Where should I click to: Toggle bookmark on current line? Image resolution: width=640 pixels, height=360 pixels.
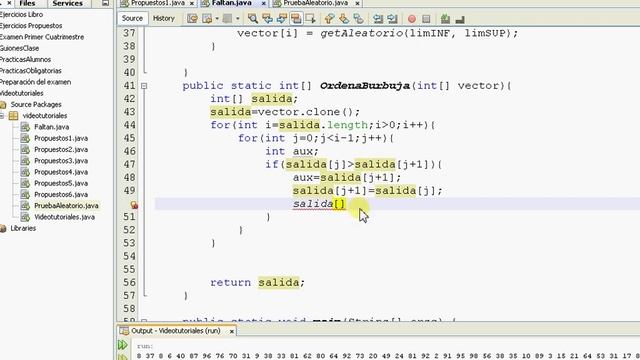(x=358, y=18)
